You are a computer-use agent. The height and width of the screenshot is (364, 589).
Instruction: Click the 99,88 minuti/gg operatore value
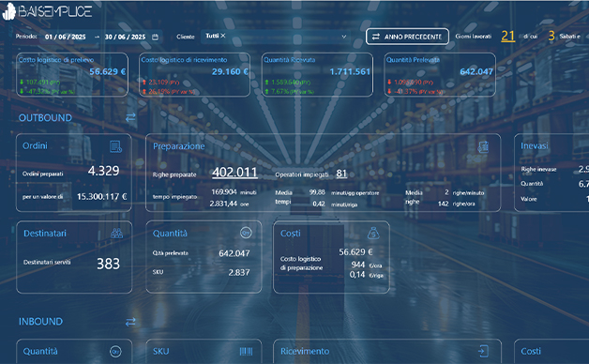pos(343,192)
